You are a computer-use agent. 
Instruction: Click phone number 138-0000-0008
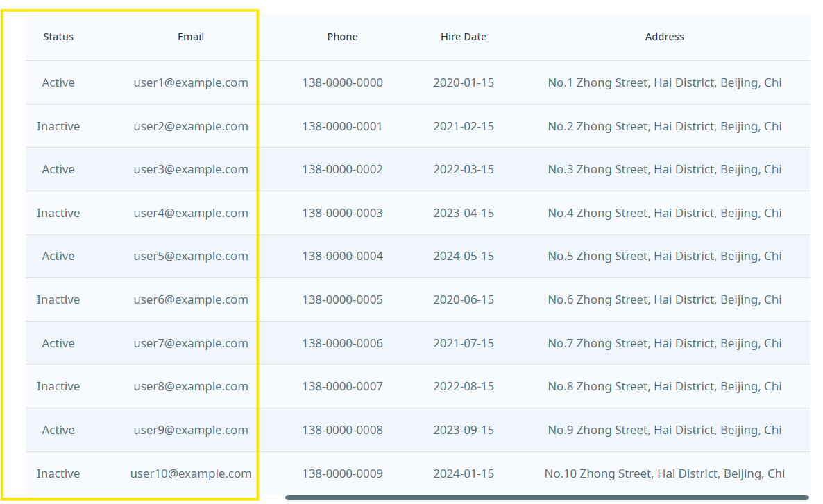(342, 430)
